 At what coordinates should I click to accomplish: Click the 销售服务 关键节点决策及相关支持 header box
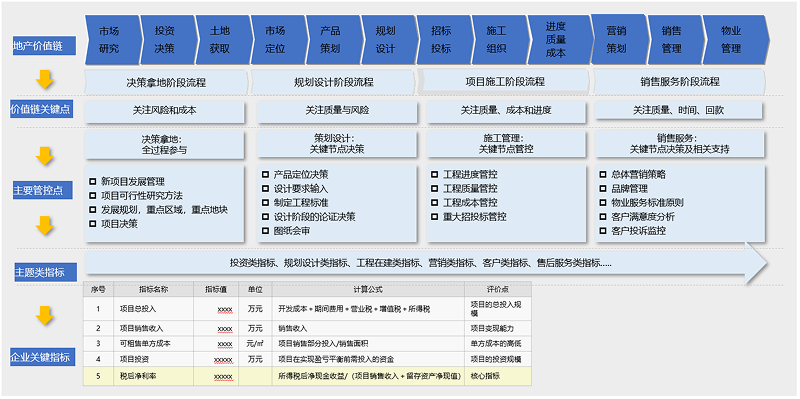point(680,144)
